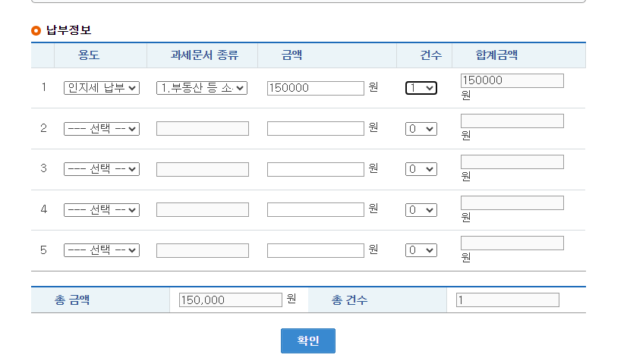The width and height of the screenshot is (627, 364).
Task: Click the row 1 합계금액 field
Action: click(512, 80)
